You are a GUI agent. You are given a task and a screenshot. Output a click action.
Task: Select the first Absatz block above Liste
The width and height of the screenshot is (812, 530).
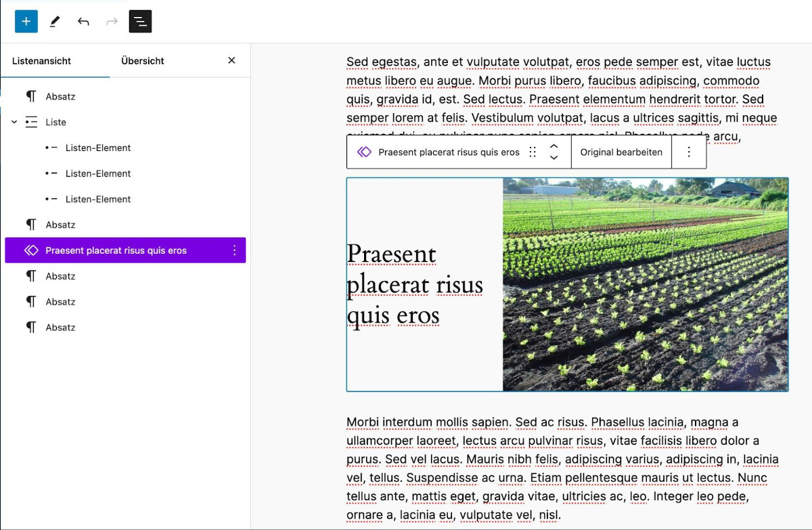[125, 97]
